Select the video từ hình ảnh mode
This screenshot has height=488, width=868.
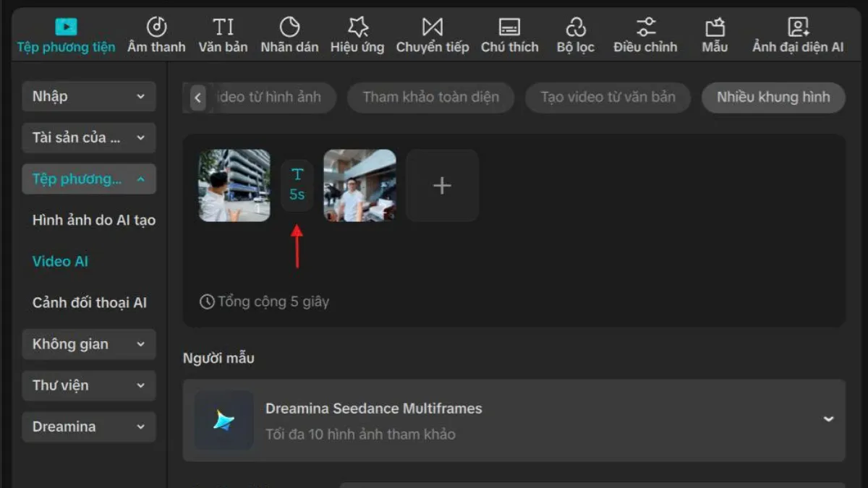[271, 98]
